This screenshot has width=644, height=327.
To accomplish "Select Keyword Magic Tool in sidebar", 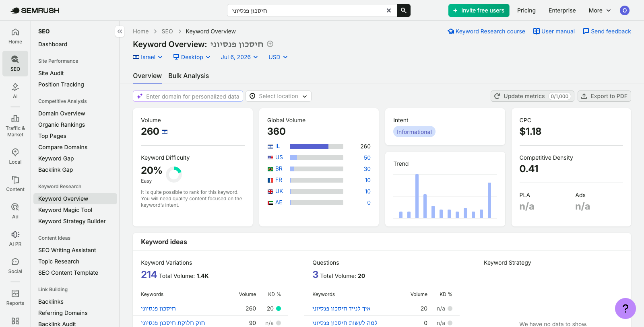I will click(x=65, y=210).
